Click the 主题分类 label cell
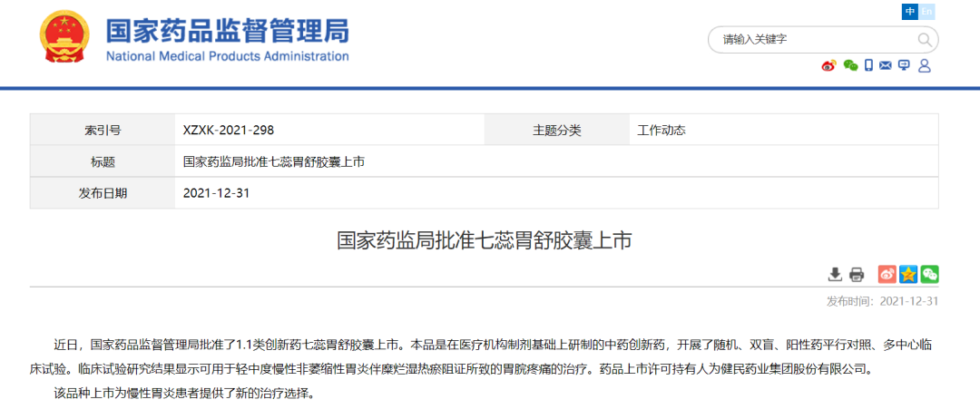 point(557,131)
